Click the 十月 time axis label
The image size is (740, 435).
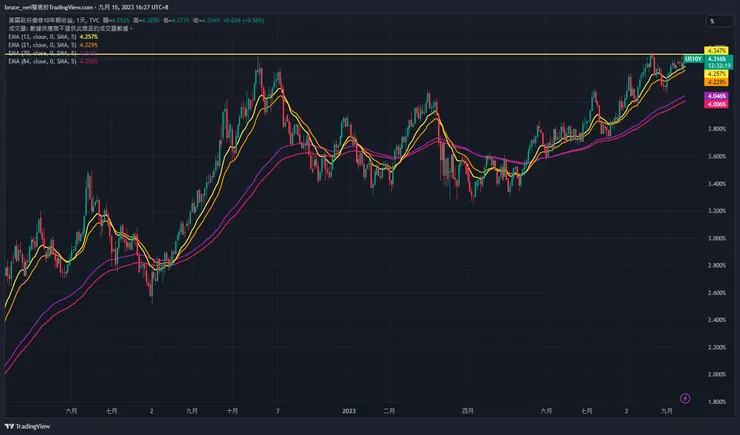tap(232, 411)
